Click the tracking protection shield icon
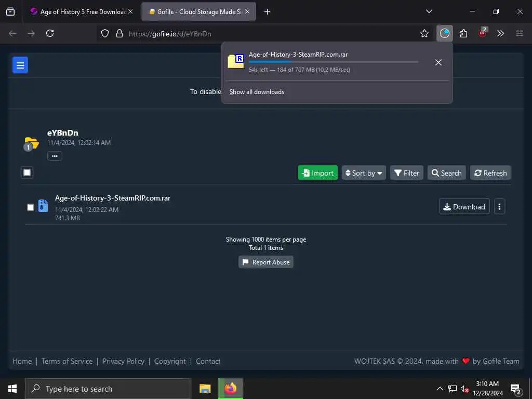The height and width of the screenshot is (399, 532). pyautogui.click(x=105, y=33)
